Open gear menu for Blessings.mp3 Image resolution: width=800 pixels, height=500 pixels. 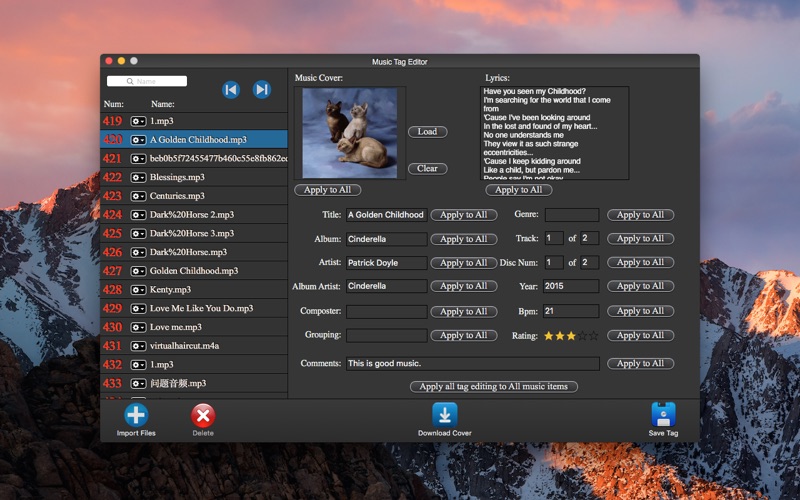[138, 178]
